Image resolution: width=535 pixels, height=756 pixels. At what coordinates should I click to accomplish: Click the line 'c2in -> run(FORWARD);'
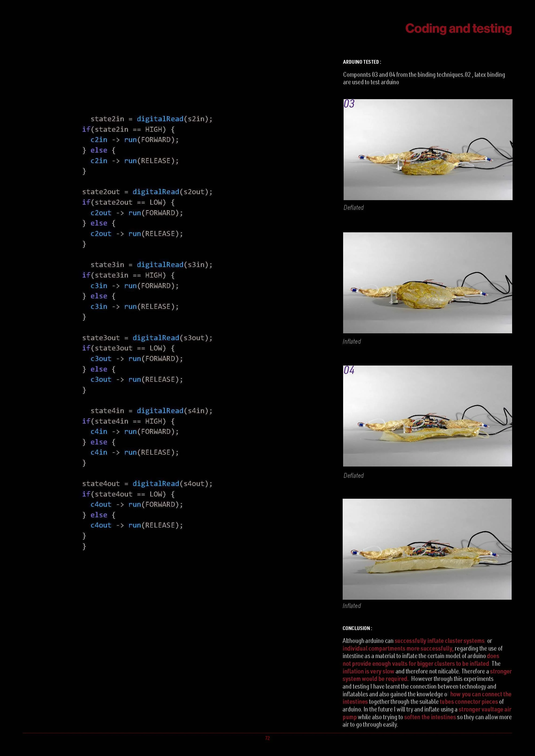(x=135, y=140)
